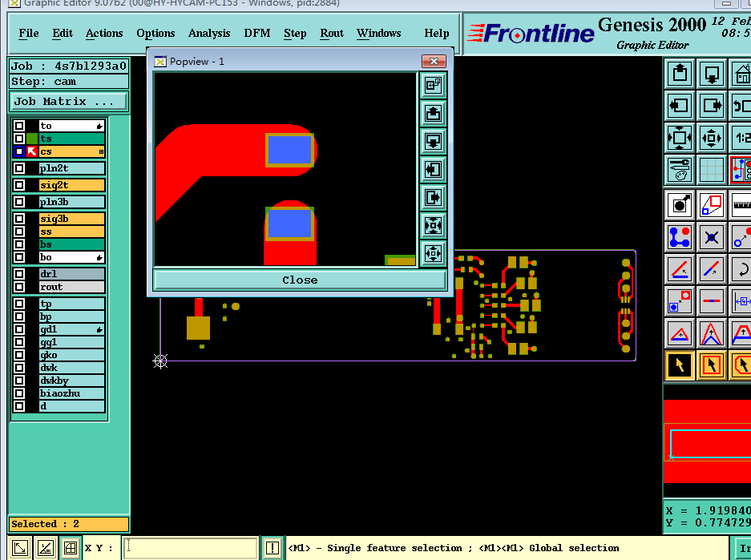Open the Windows menu
This screenshot has height=560, width=751.
378,33
